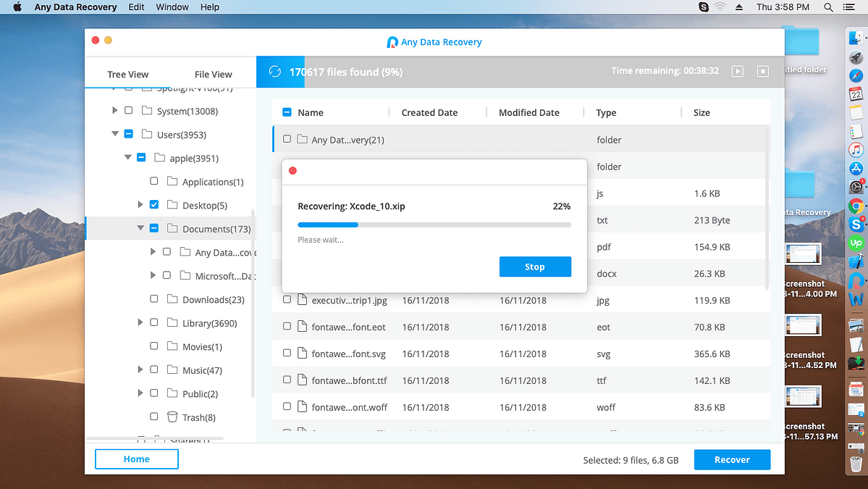868x489 pixels.
Task: Click the Xcode_10.xip recovery progress bar
Action: click(434, 225)
